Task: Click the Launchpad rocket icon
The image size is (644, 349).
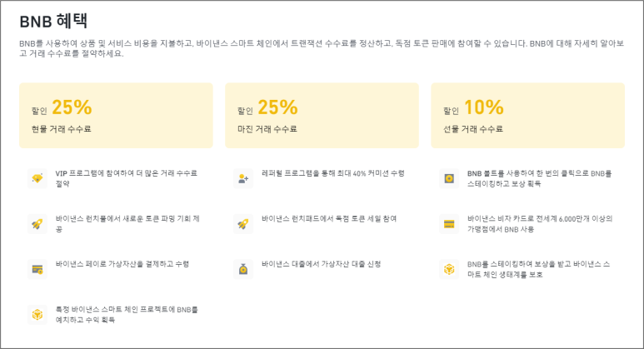Action: tap(243, 223)
